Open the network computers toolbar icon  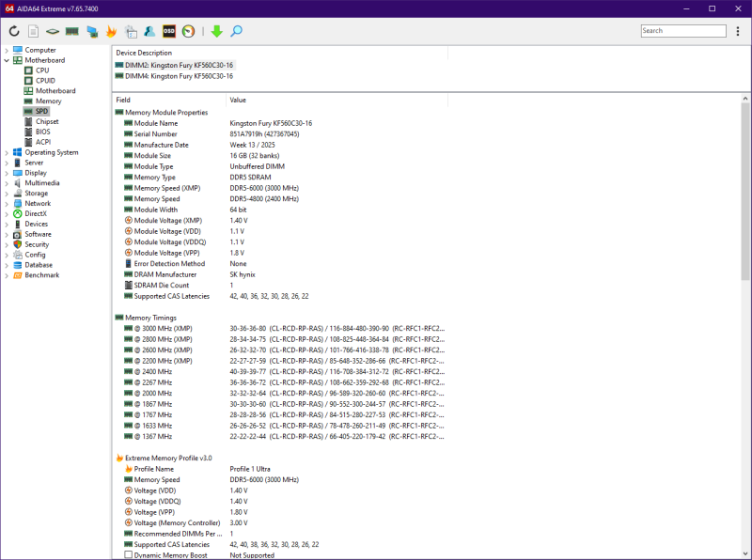point(92,31)
